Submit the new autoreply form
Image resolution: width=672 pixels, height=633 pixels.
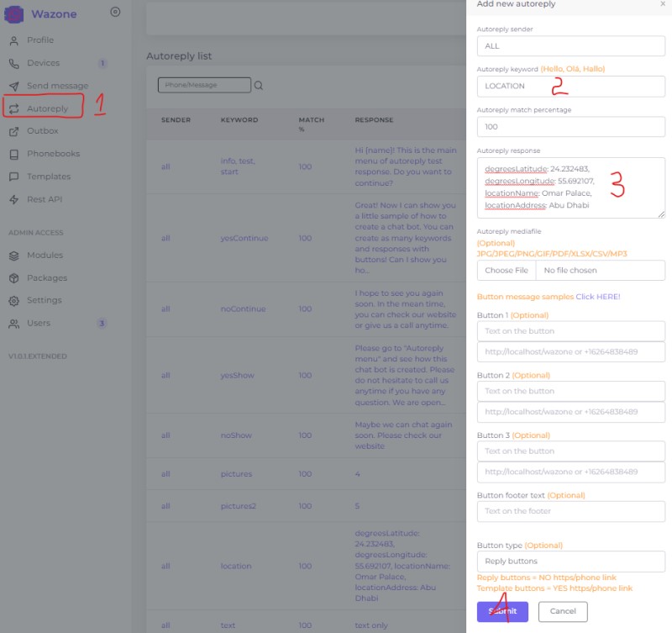coord(502,611)
